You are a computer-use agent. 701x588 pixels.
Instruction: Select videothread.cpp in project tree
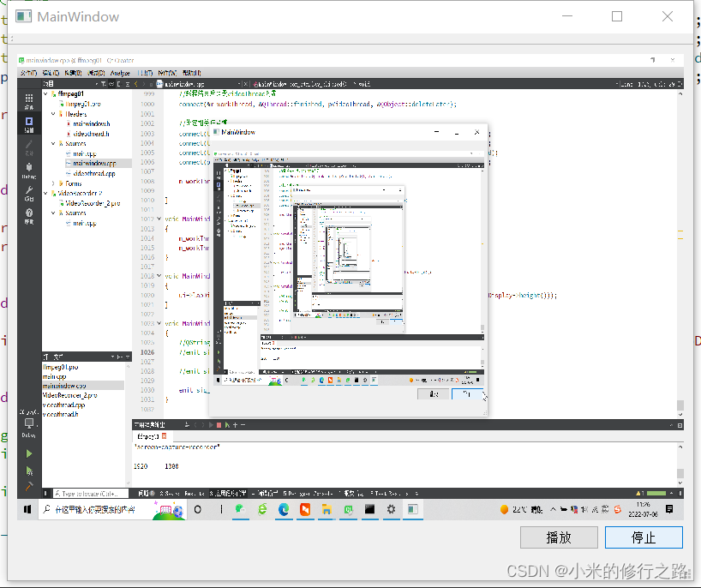point(94,173)
